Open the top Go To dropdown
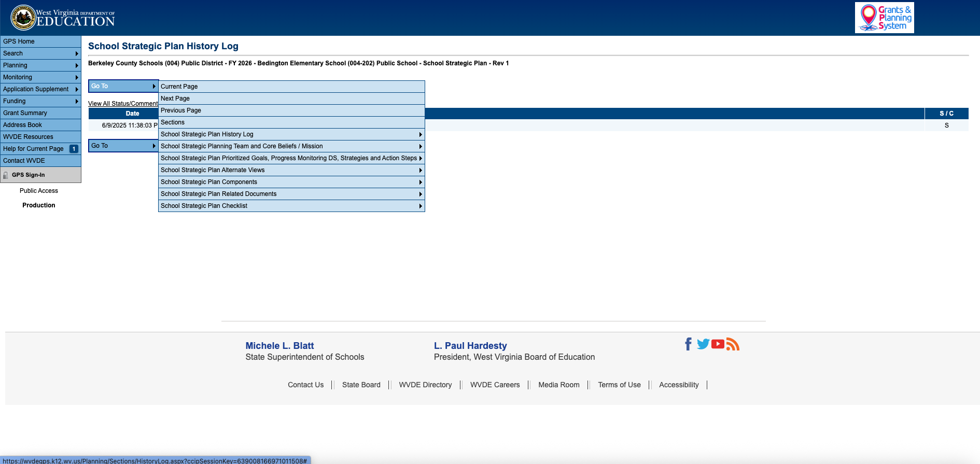 click(x=123, y=86)
